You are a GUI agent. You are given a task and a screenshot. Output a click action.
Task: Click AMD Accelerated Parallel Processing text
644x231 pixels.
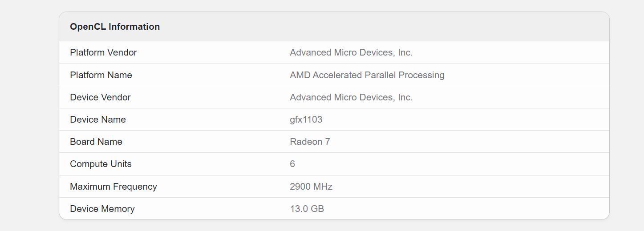pyautogui.click(x=367, y=75)
